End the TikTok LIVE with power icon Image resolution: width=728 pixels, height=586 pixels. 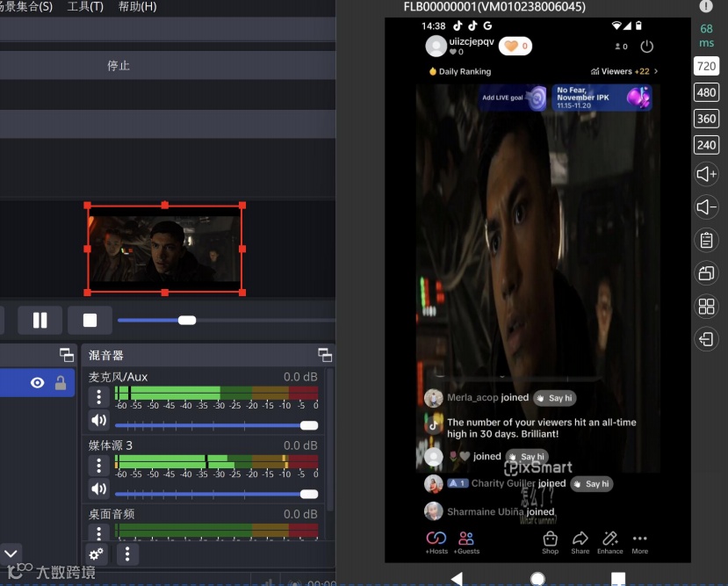pyautogui.click(x=646, y=47)
